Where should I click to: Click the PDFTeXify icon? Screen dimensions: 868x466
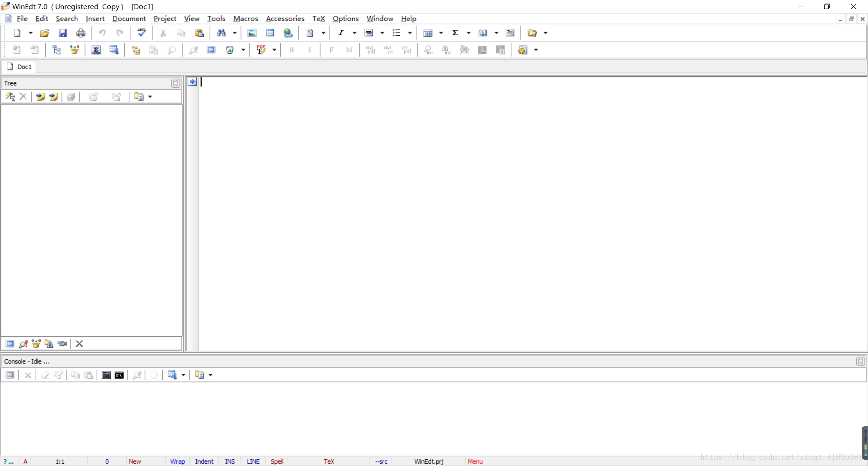(x=261, y=50)
